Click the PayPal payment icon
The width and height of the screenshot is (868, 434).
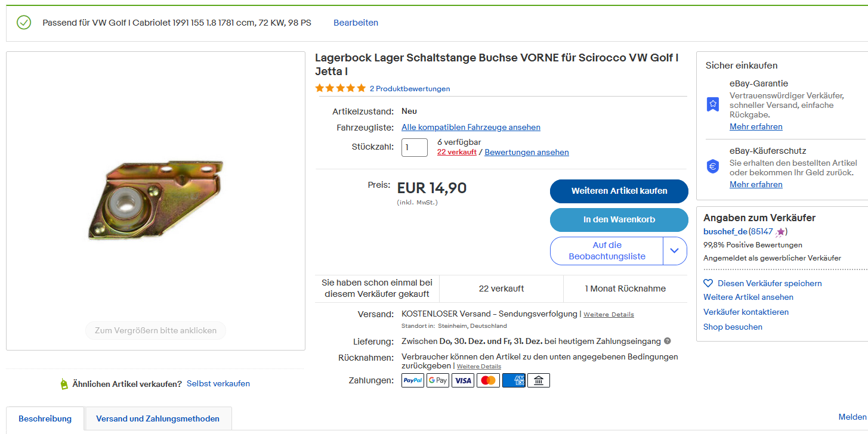pyautogui.click(x=413, y=380)
